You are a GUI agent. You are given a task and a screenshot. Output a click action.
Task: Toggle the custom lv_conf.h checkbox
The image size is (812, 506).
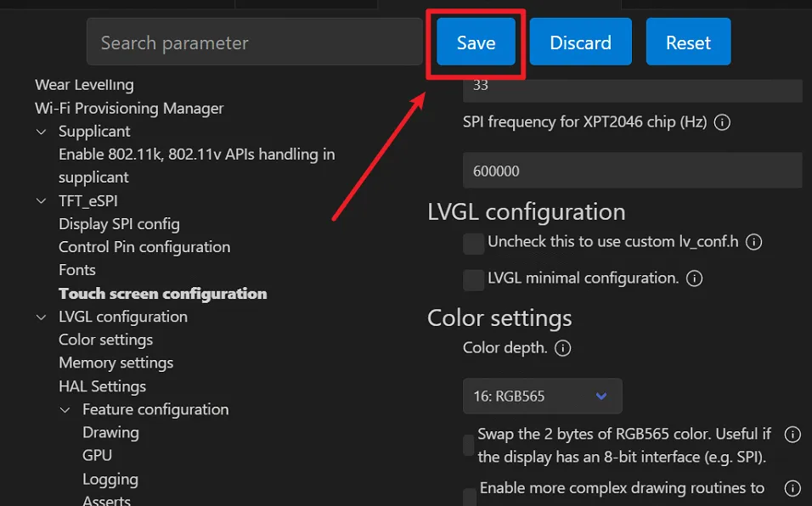coord(473,244)
